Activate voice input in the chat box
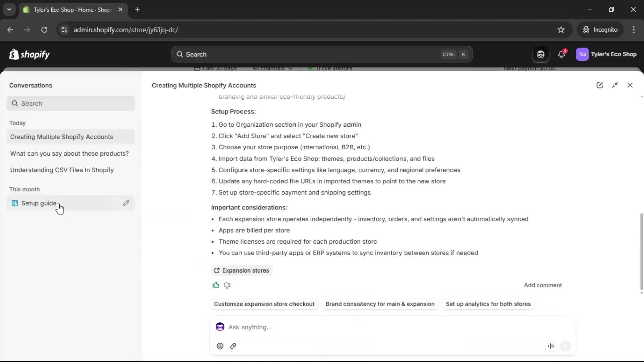The image size is (644, 362). pos(551,346)
